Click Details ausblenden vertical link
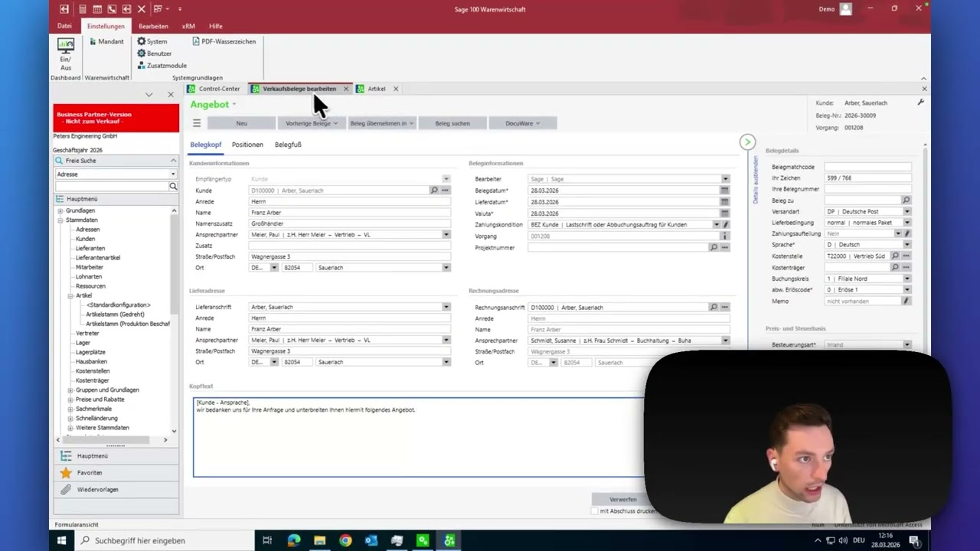This screenshot has width=980, height=551. (756, 179)
